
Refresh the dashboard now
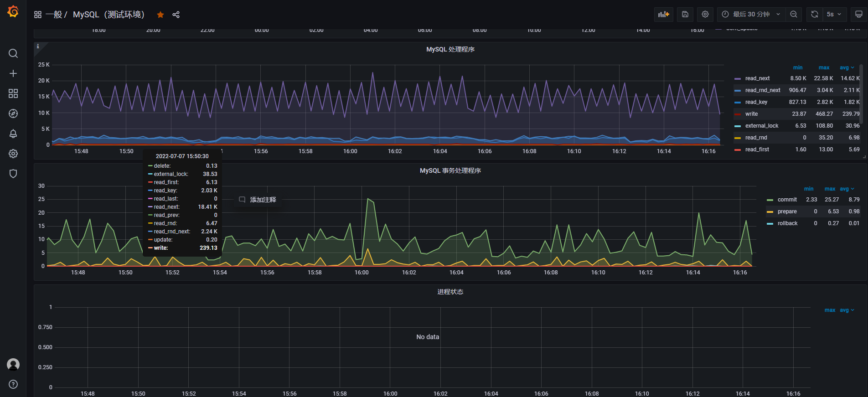pos(814,15)
